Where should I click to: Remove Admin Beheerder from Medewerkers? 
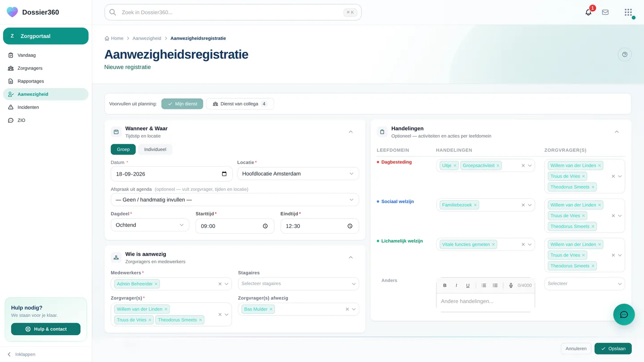coord(156,284)
